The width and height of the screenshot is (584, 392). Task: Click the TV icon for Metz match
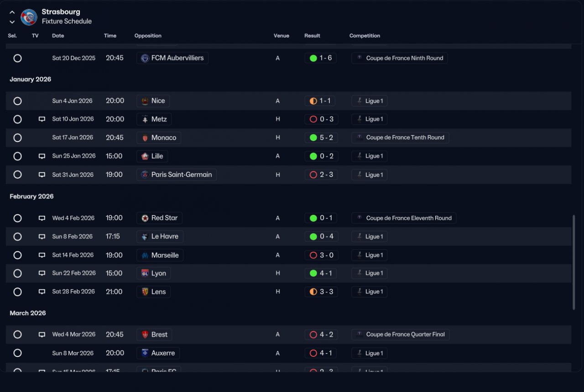click(x=42, y=119)
